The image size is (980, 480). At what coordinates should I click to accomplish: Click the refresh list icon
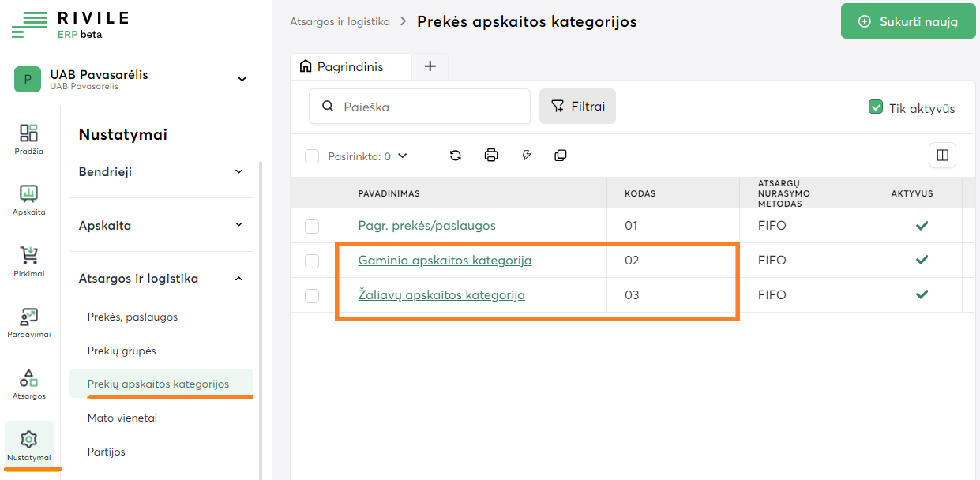point(456,156)
